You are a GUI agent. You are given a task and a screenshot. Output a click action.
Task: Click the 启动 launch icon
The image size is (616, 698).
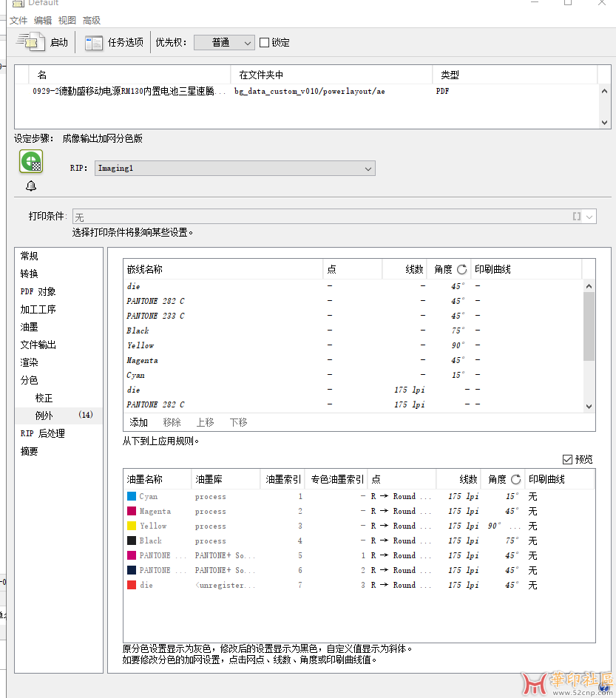[30, 42]
